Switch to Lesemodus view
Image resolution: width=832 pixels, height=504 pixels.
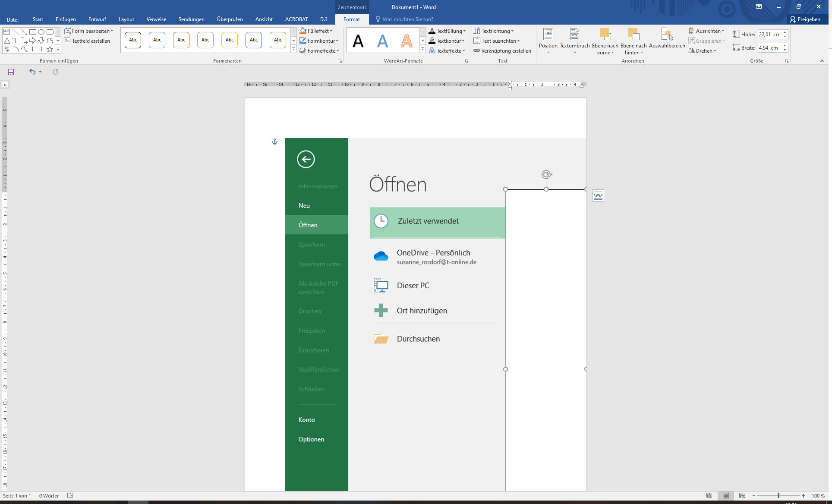tap(709, 496)
